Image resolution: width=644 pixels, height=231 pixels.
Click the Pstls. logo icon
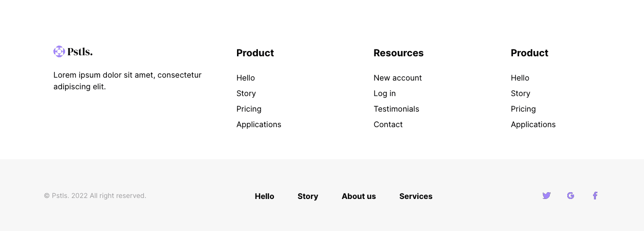click(x=59, y=51)
